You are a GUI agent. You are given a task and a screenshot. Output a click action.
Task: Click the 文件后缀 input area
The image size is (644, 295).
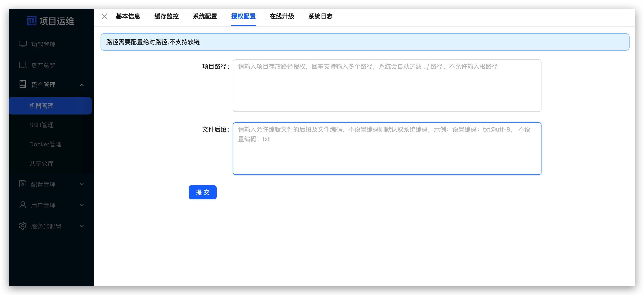pyautogui.click(x=386, y=149)
